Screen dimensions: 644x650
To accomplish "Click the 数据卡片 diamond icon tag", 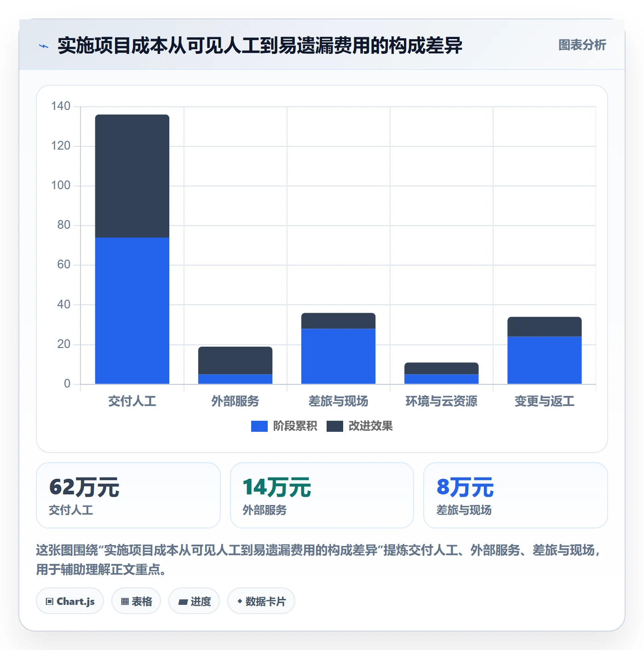I will [x=261, y=601].
